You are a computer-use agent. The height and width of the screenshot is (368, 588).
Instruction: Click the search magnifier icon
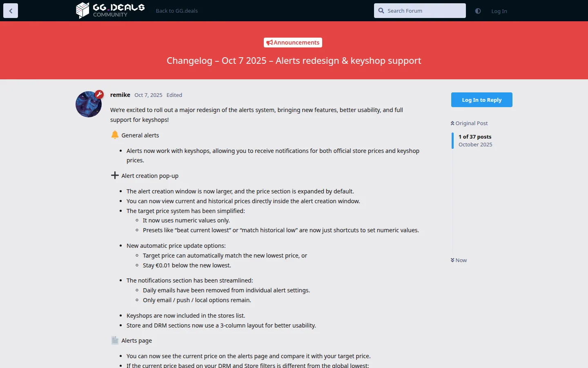pos(381,11)
